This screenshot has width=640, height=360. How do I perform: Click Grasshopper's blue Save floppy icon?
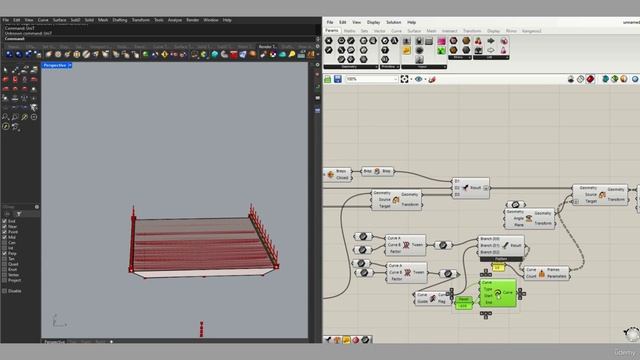(338, 79)
